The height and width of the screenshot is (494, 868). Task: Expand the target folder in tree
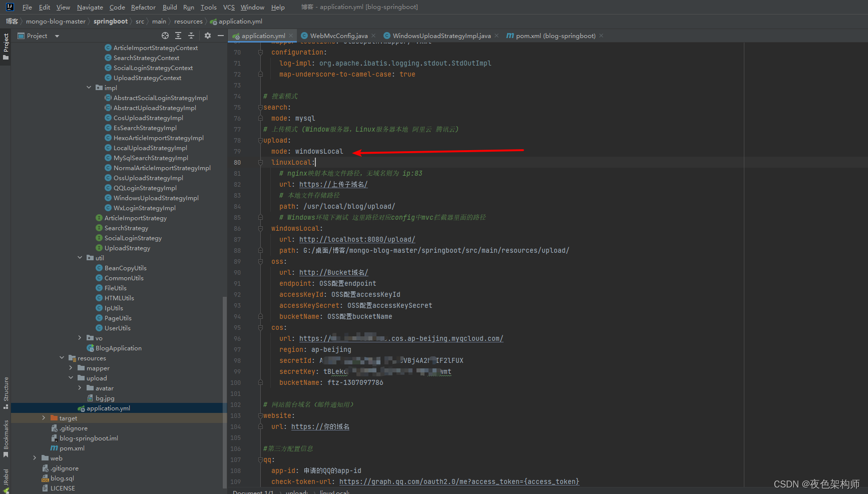click(44, 418)
